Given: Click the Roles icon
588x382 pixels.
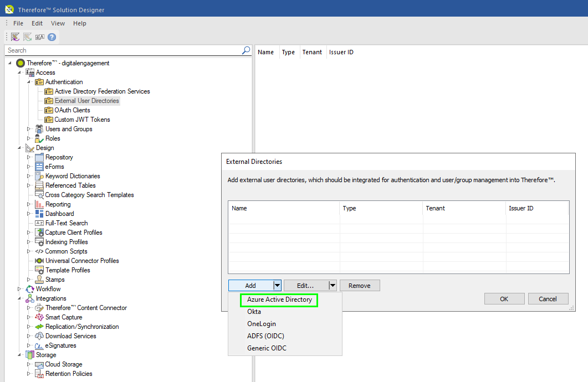Looking at the screenshot, I should (x=39, y=138).
